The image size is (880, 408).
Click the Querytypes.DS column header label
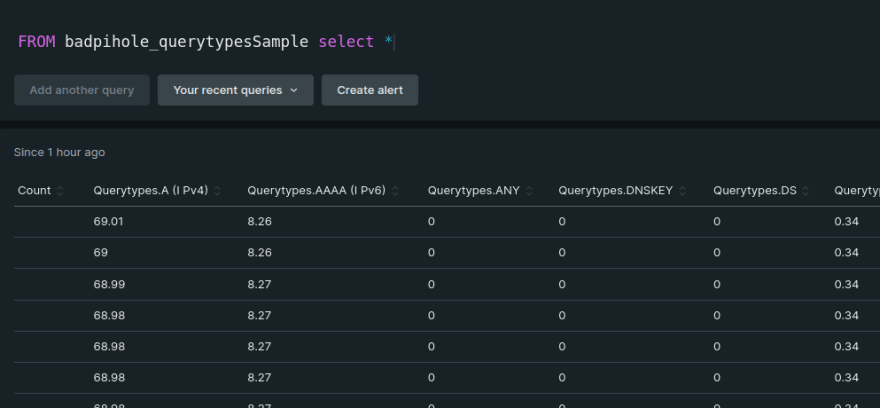coord(754,191)
